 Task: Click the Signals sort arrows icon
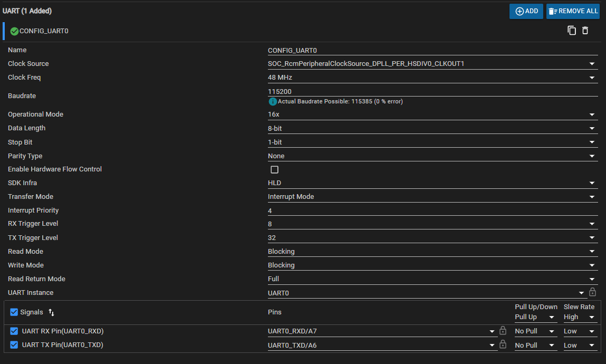(51, 312)
